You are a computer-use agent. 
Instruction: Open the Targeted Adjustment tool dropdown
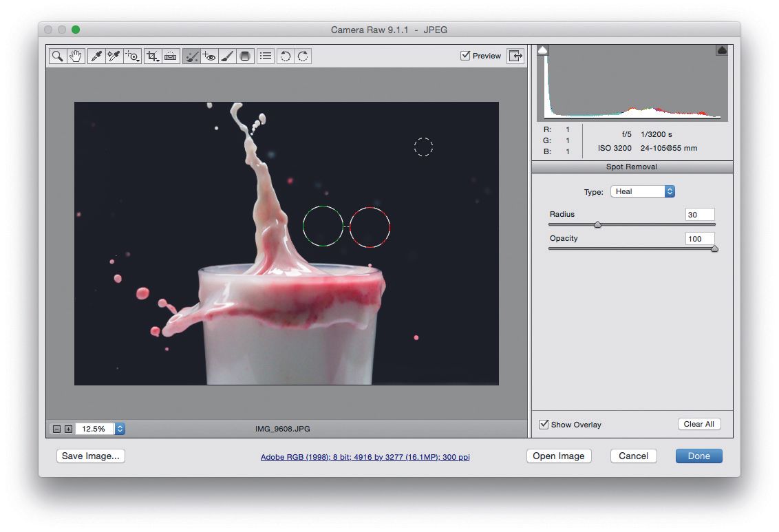(131, 56)
